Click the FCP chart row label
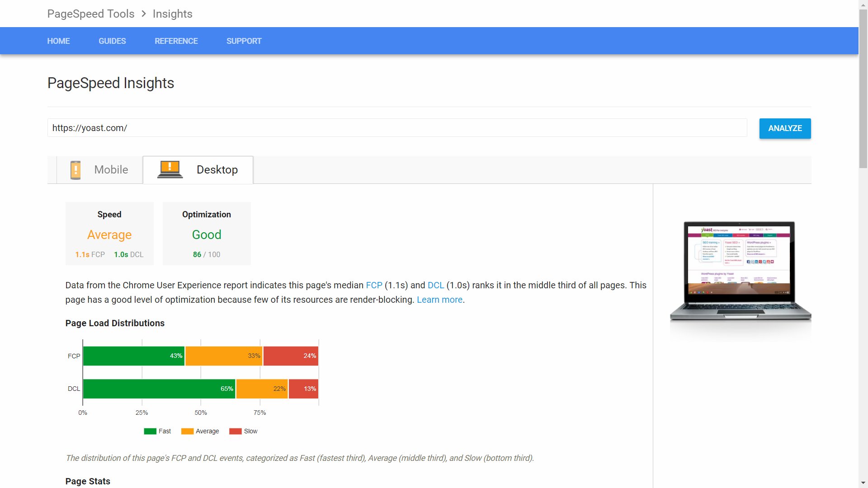The height and width of the screenshot is (488, 868). coord(74,356)
